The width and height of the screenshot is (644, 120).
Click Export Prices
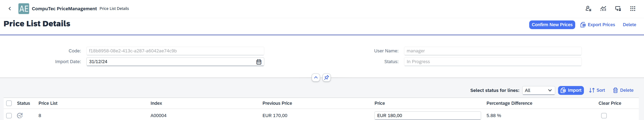click(x=597, y=25)
